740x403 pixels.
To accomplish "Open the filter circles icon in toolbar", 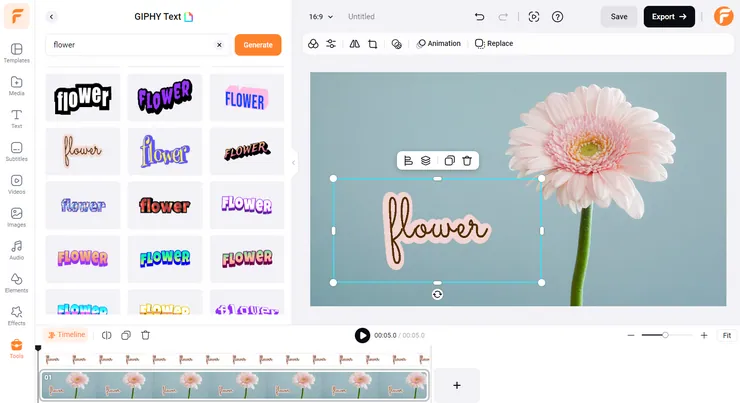I will click(313, 44).
